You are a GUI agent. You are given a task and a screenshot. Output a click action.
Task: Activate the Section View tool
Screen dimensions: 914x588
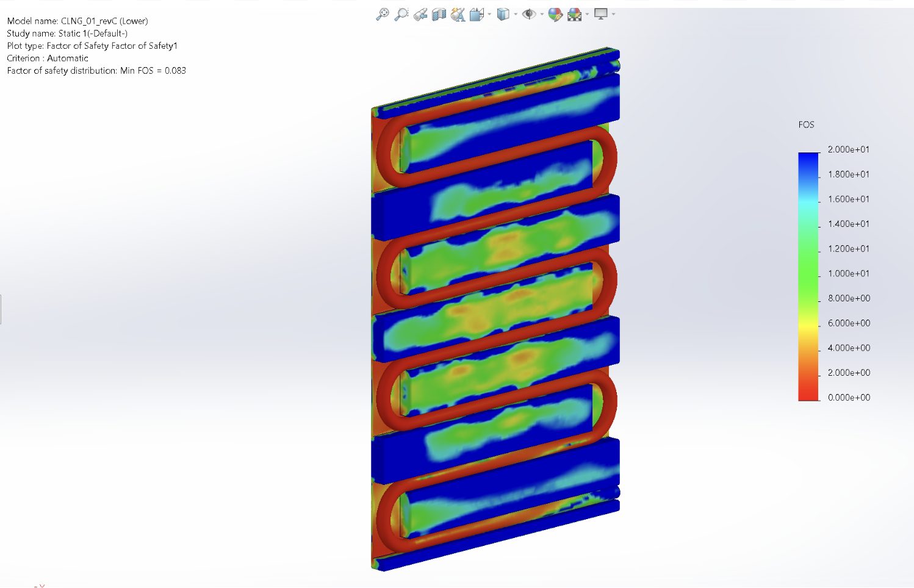coord(439,14)
